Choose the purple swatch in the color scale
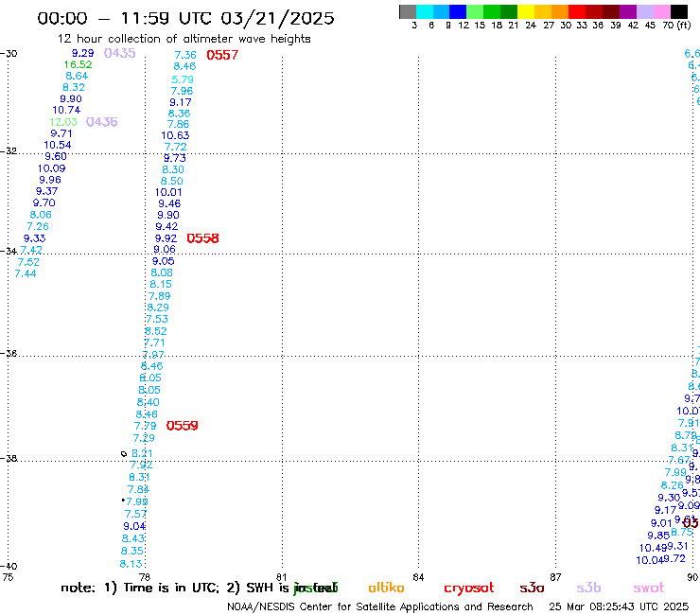Image resolution: width=700 pixels, height=615 pixels. click(x=628, y=11)
